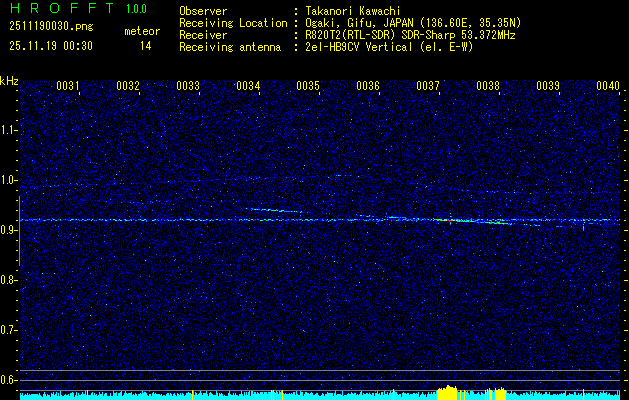Select the 0040 time marker
The width and height of the screenshot is (629, 400).
[x=608, y=87]
